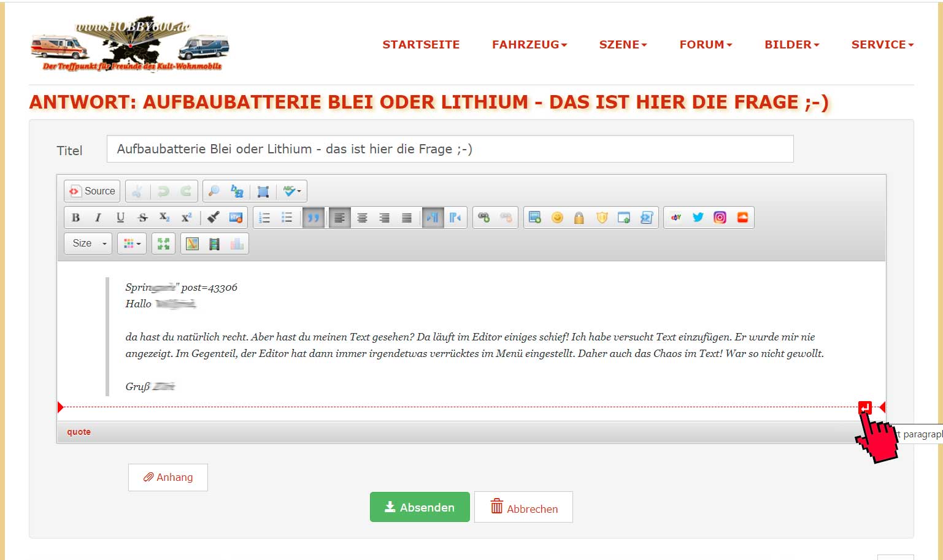
Task: Click the Anhang attachment button
Action: click(x=168, y=477)
